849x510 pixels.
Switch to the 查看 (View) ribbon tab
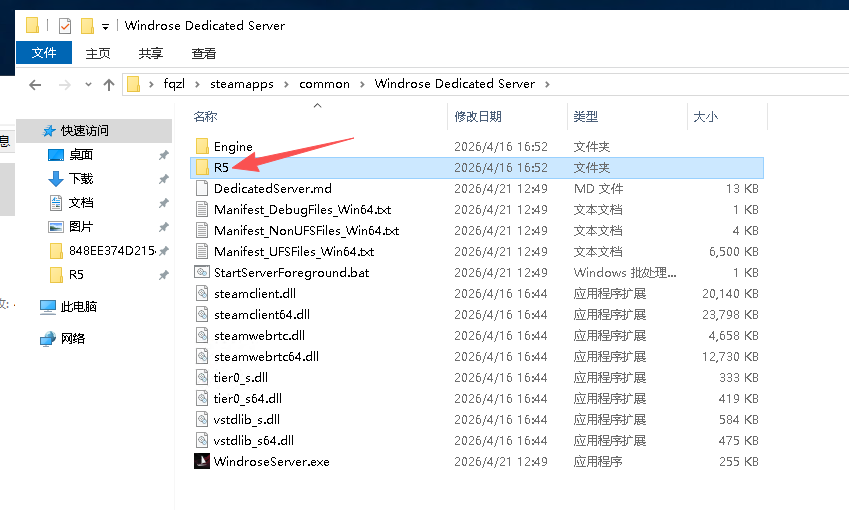point(203,53)
